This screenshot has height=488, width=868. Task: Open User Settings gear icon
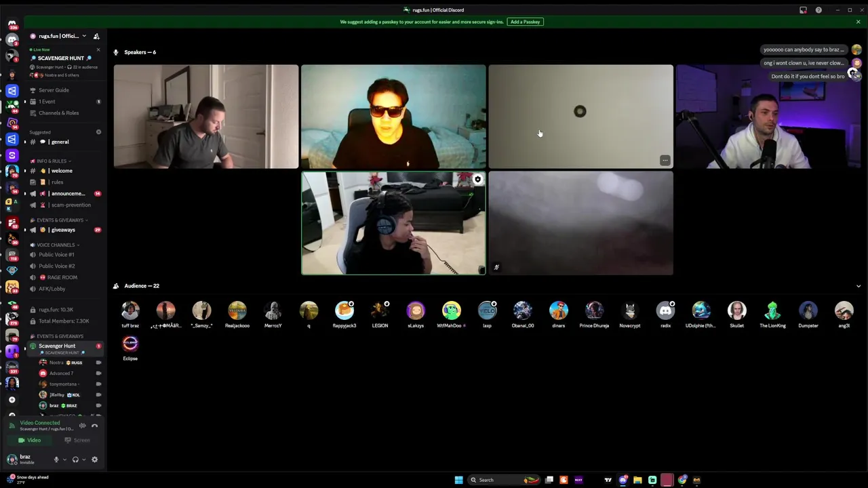(94, 460)
